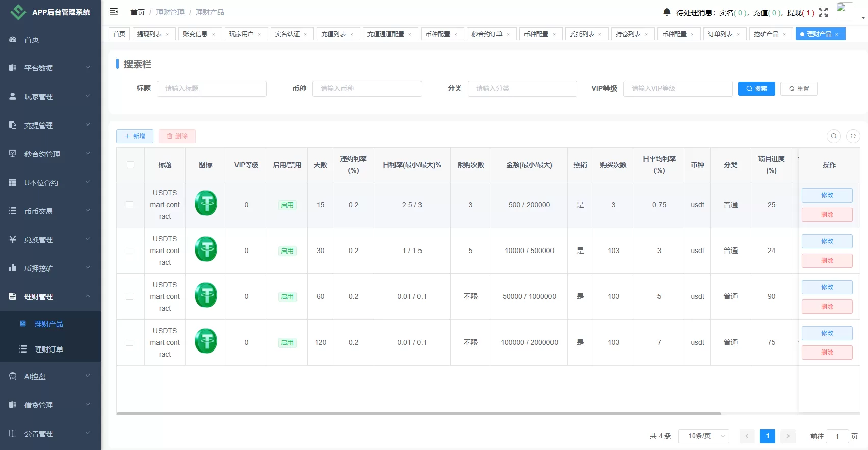Click the horizontal scrollbar under the table
868x450 pixels.
pos(418,413)
